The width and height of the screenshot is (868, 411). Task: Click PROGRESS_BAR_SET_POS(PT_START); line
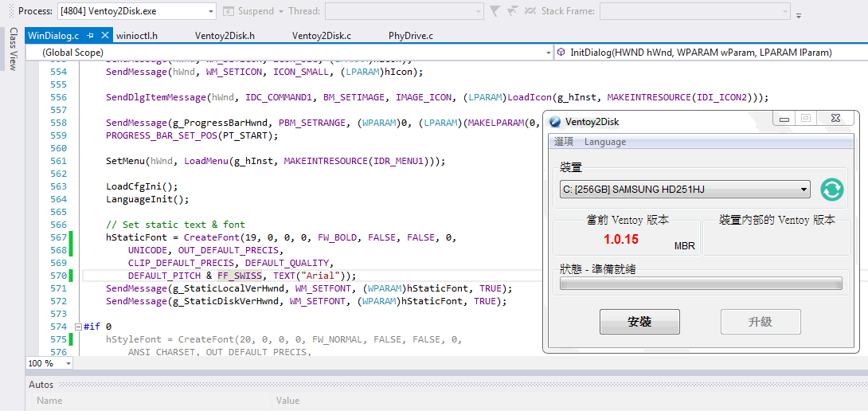[192, 135]
